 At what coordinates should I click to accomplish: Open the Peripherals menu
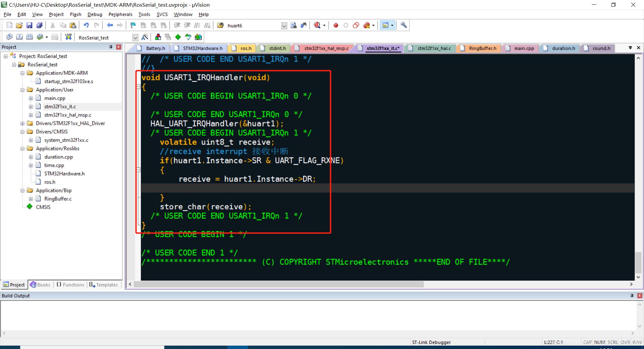[120, 14]
